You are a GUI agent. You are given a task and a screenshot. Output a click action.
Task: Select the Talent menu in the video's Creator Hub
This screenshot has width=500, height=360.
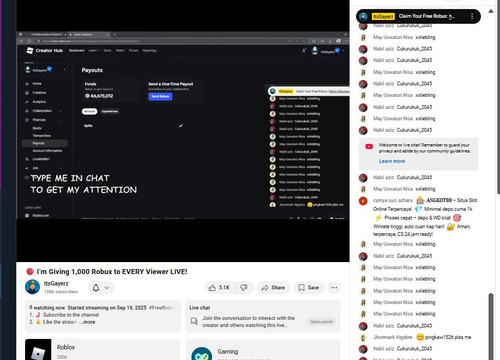coord(120,51)
